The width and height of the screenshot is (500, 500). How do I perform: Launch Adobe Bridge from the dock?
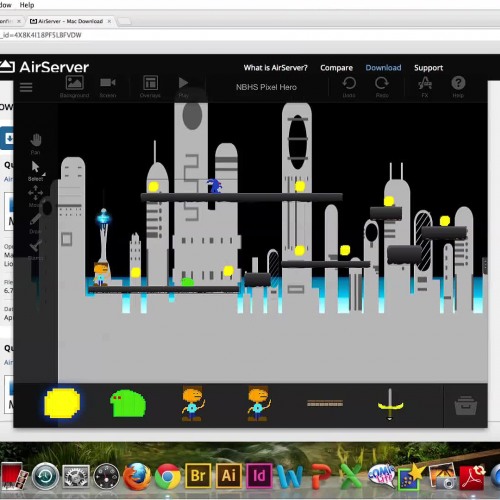pyautogui.click(x=198, y=476)
